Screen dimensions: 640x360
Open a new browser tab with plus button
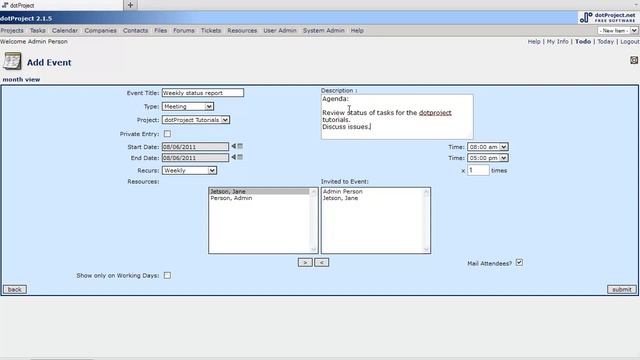pyautogui.click(x=130, y=5)
